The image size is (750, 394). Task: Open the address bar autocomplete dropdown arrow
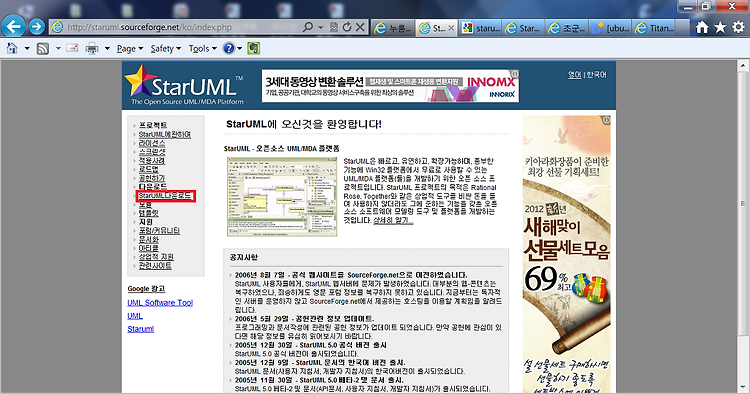click(320, 27)
